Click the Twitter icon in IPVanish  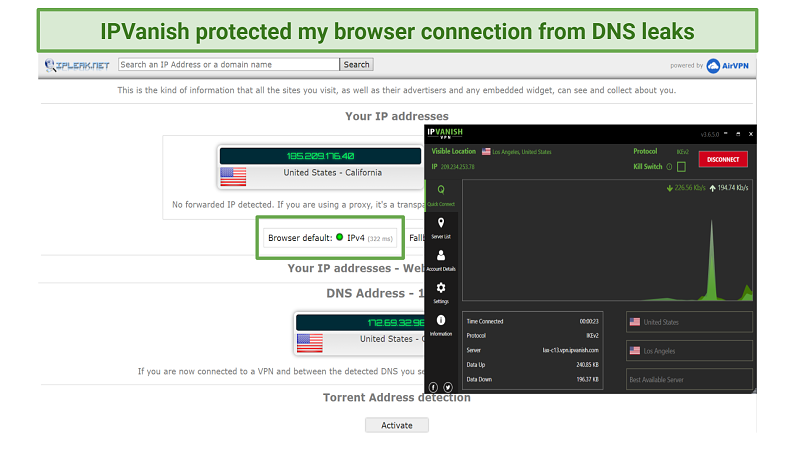tap(448, 387)
